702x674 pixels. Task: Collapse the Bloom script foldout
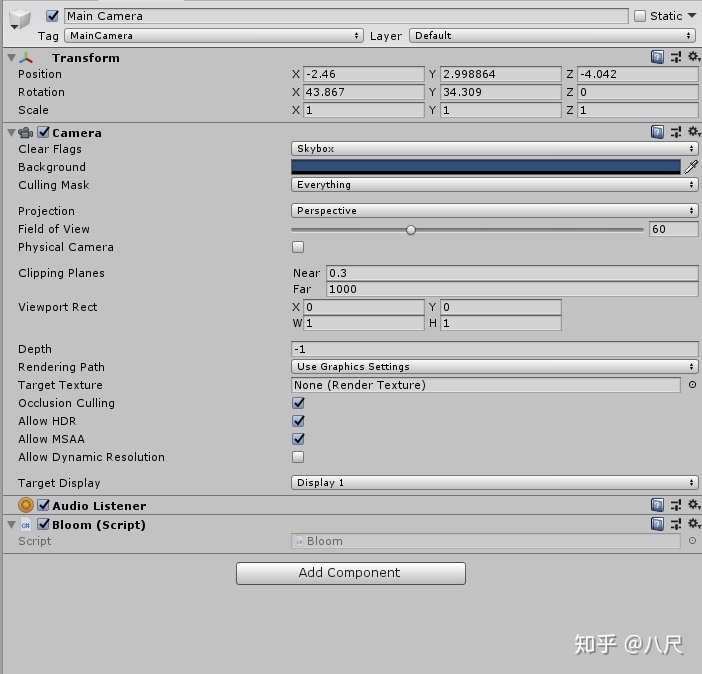click(12, 524)
